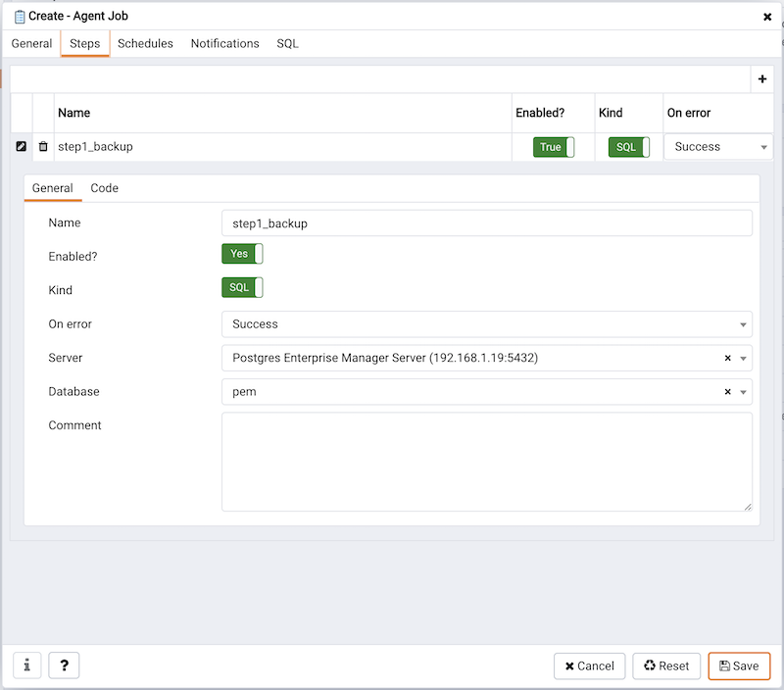
Task: Clear the Server selection with x icon
Action: point(727,358)
